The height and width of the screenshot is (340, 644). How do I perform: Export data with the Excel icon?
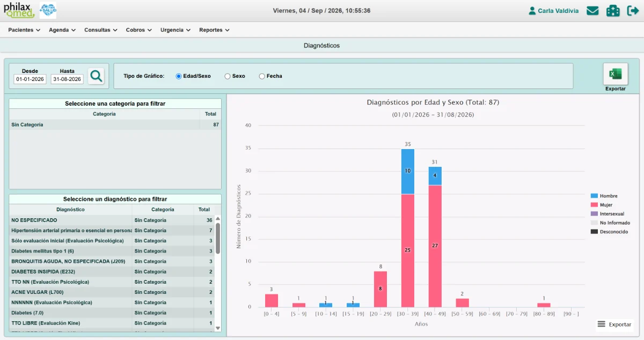coord(616,74)
